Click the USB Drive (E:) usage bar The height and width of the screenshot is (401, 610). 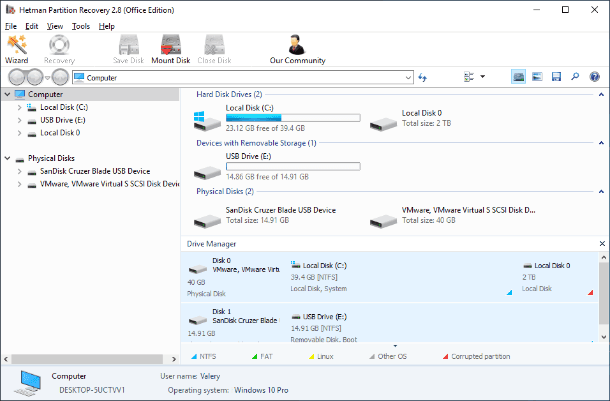293,166
